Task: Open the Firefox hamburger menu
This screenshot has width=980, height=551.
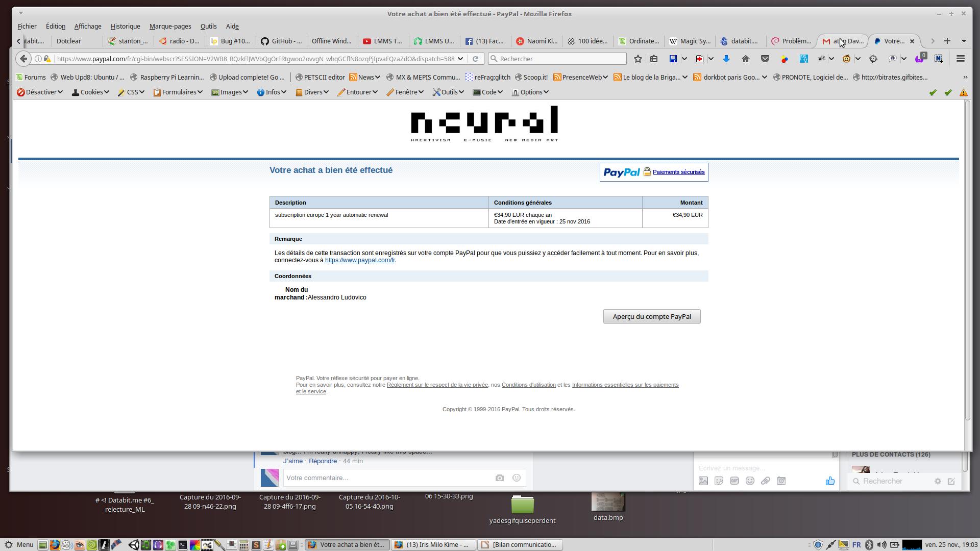Action: pyautogui.click(x=960, y=59)
